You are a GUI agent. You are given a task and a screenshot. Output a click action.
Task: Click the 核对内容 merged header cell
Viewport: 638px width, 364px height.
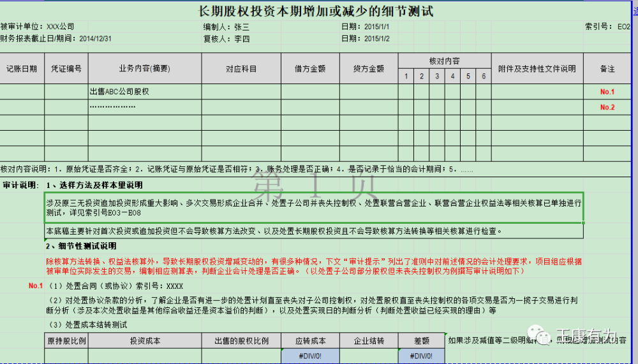click(x=445, y=61)
